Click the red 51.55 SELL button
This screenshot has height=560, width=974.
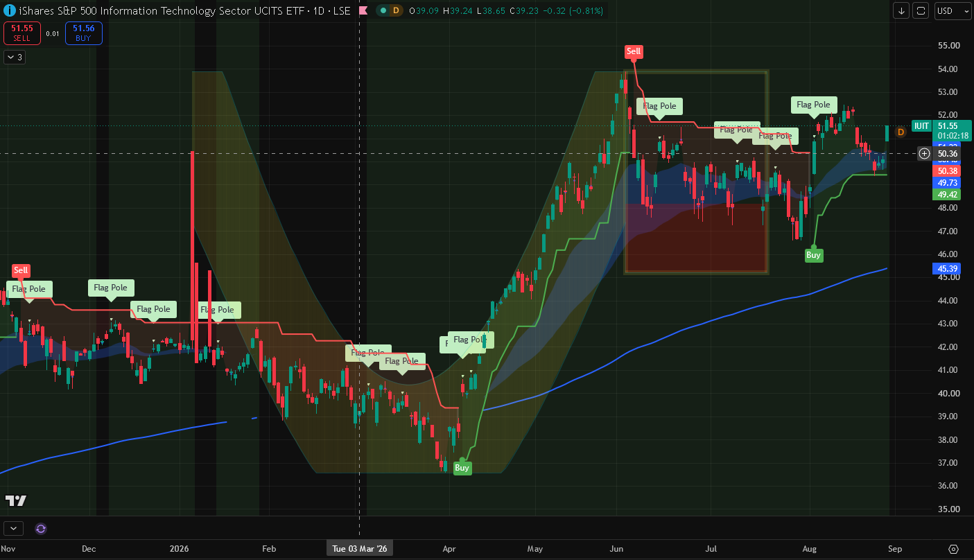click(x=22, y=33)
